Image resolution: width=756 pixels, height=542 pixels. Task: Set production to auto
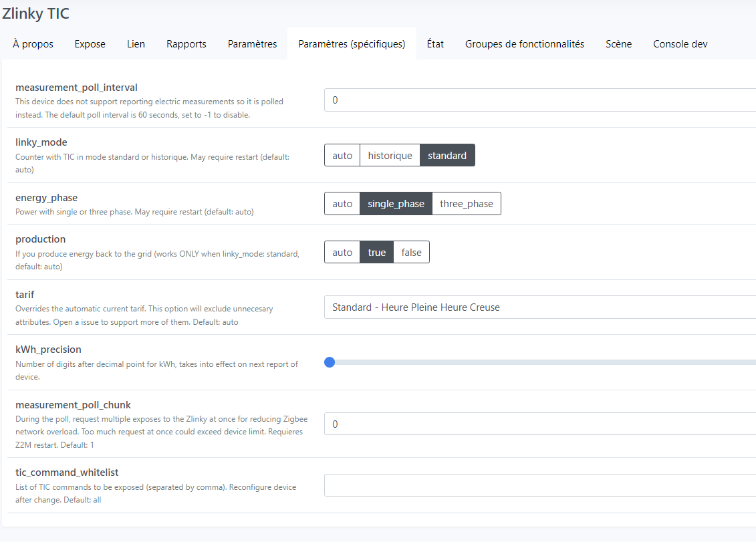click(x=342, y=252)
